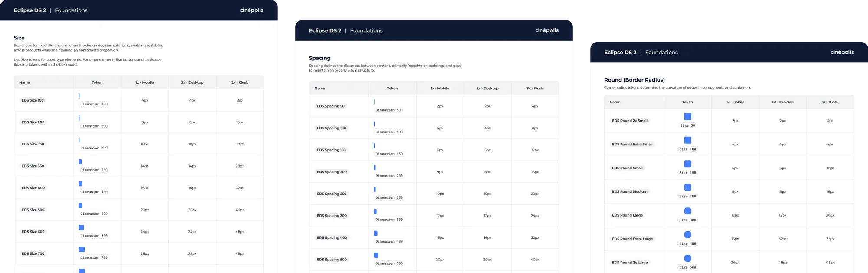This screenshot has width=868, height=273.
Task: Select the EDS Spacing 400 name chip
Action: [x=332, y=237]
